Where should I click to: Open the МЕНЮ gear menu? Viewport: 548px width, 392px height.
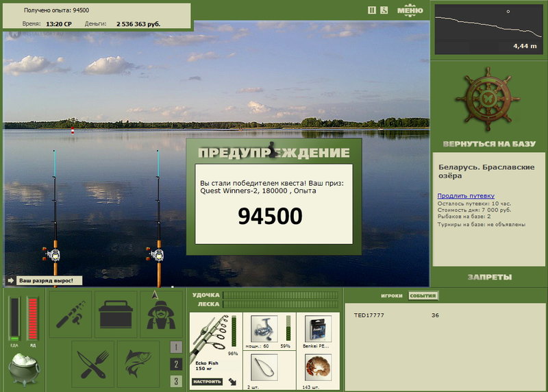coord(410,10)
